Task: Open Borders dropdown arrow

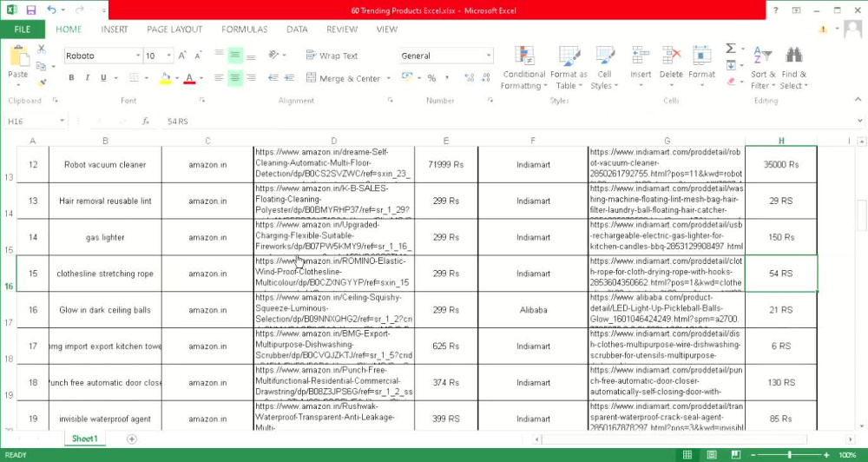Action: pyautogui.click(x=146, y=79)
